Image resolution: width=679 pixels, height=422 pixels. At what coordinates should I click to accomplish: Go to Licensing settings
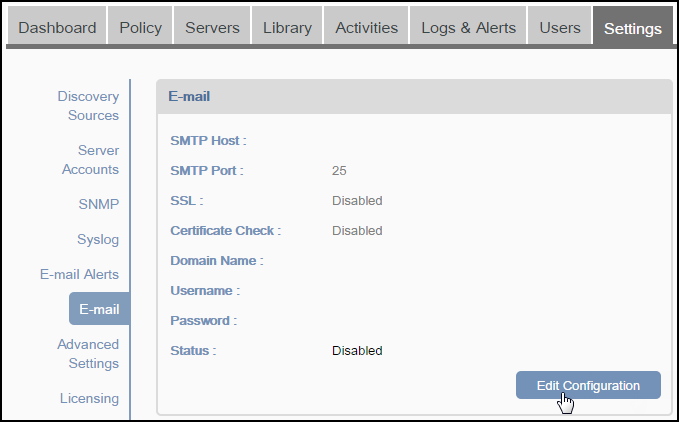(x=89, y=398)
